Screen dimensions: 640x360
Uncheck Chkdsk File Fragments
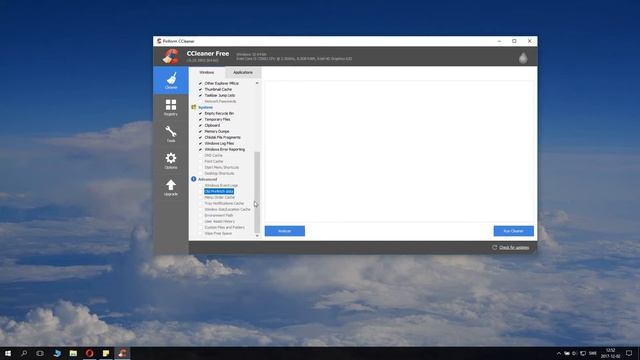tap(200, 138)
